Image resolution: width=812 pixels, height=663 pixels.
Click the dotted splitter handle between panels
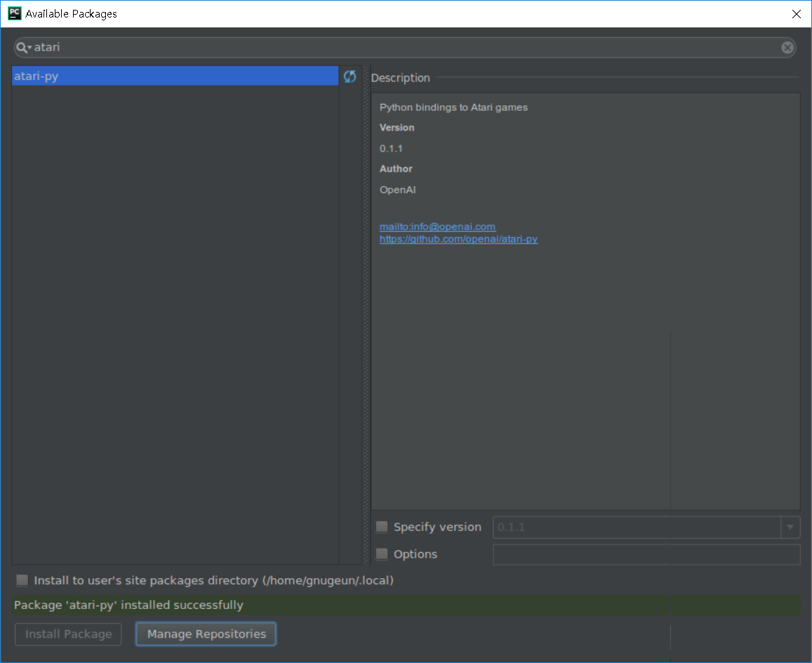(x=366, y=315)
